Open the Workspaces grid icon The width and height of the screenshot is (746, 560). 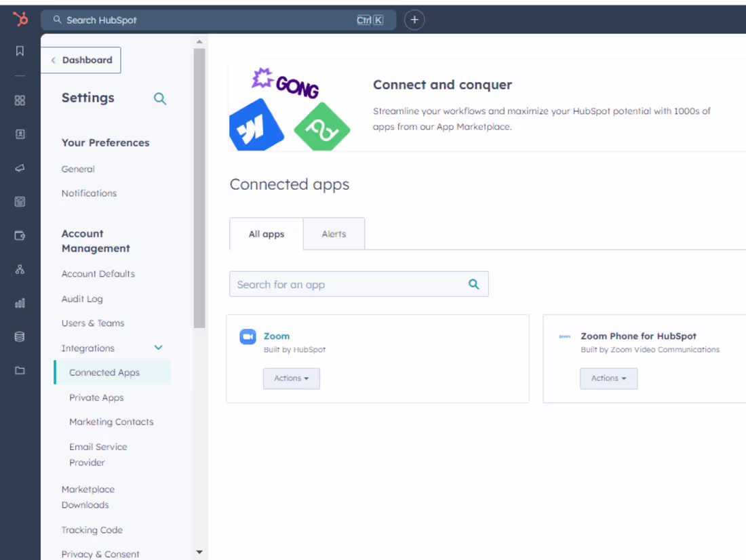point(20,100)
